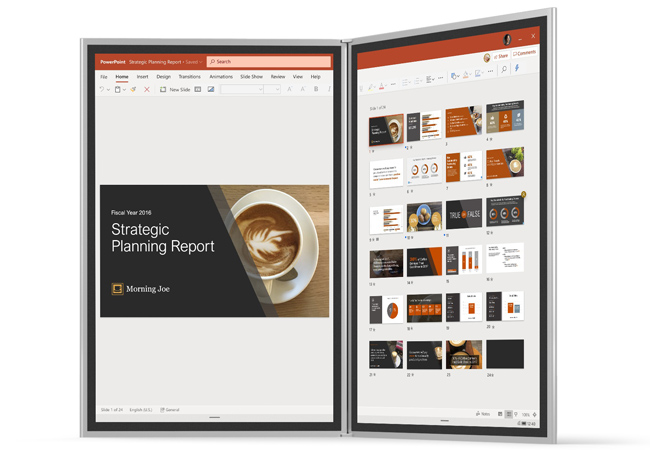650x450 pixels.
Task: Open the Animations tab
Action: (221, 77)
